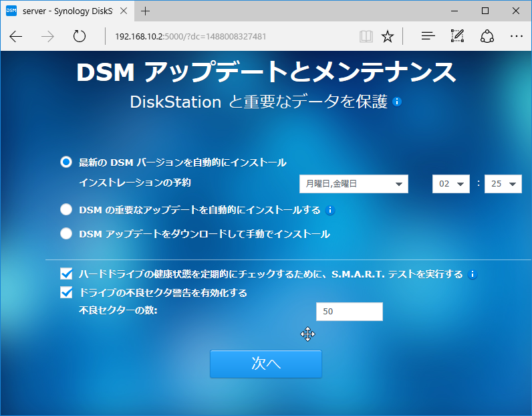Refresh the page with reload icon

pyautogui.click(x=80, y=36)
